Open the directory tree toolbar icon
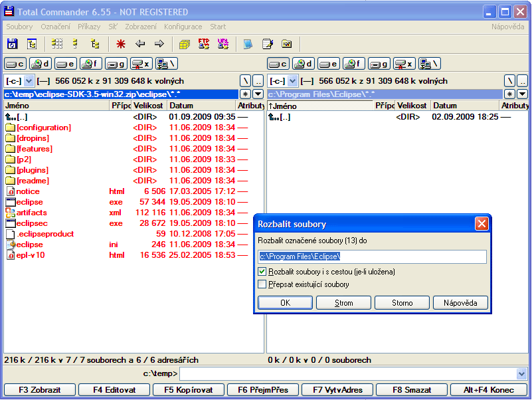The height and width of the screenshot is (400, 532). 32,44
